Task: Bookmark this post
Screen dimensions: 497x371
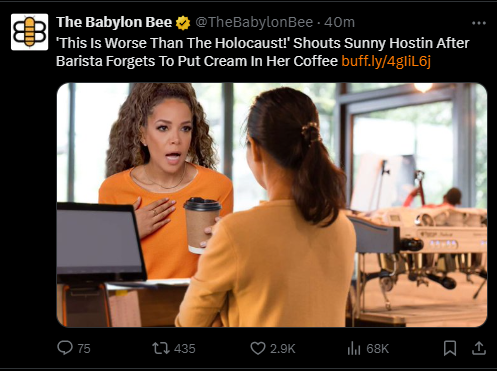Action: point(450,348)
